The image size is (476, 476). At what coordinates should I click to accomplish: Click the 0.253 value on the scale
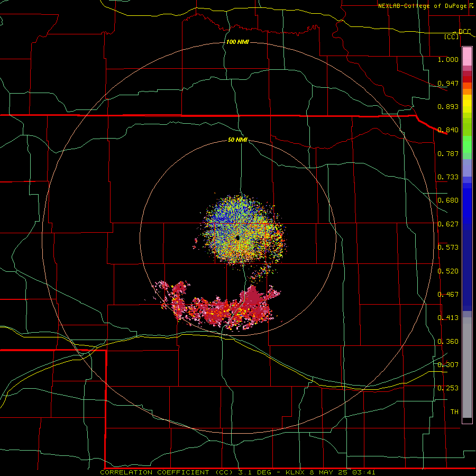(x=448, y=388)
